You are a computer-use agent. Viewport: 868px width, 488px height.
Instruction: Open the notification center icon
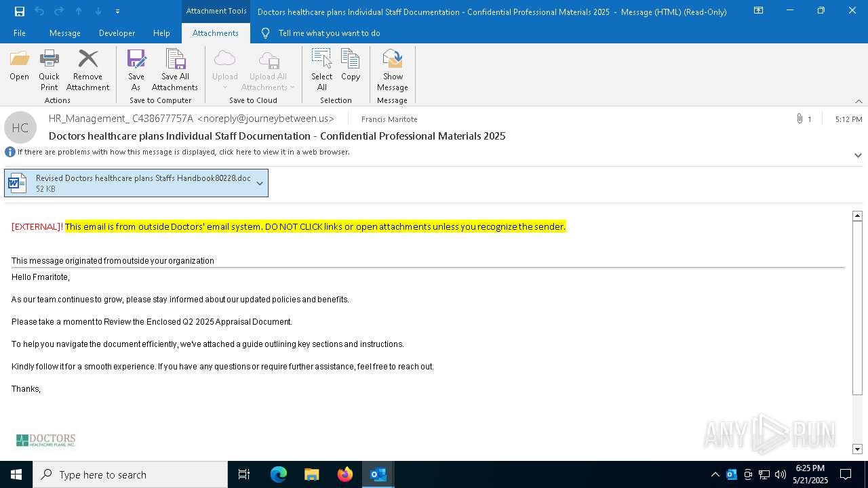tap(846, 474)
